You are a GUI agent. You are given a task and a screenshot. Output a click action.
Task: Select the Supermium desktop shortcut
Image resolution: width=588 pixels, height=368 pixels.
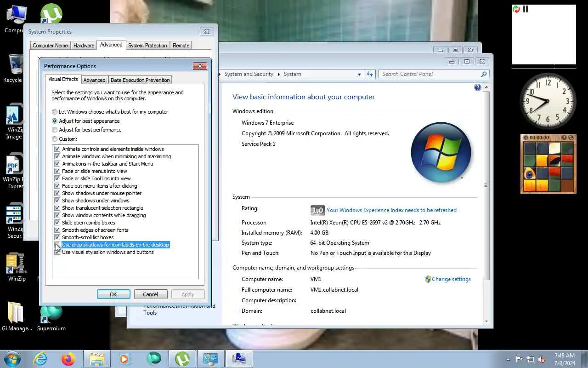51,317
